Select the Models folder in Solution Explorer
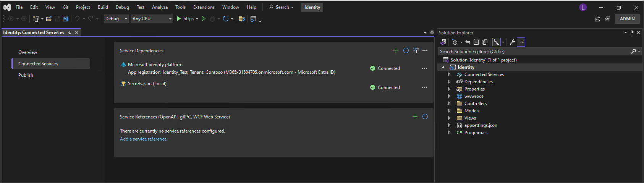Viewport: 644px width, 183px height. pos(472,111)
